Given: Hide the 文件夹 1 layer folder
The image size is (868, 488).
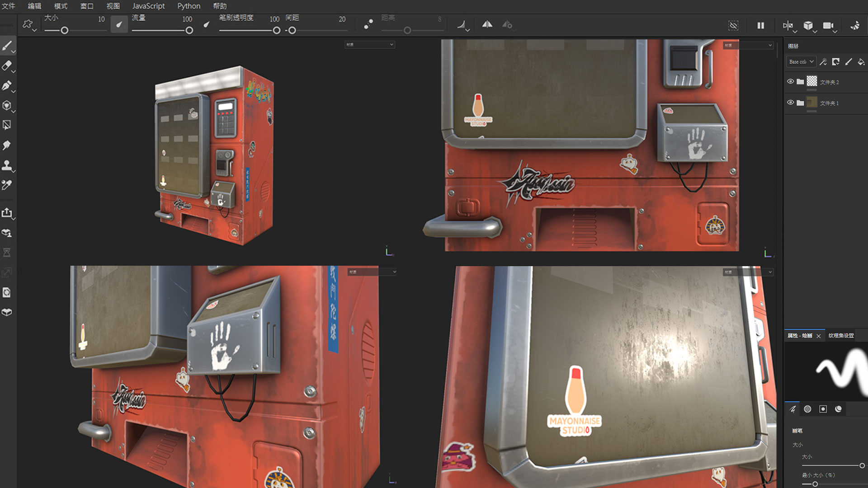Looking at the screenshot, I should [790, 103].
